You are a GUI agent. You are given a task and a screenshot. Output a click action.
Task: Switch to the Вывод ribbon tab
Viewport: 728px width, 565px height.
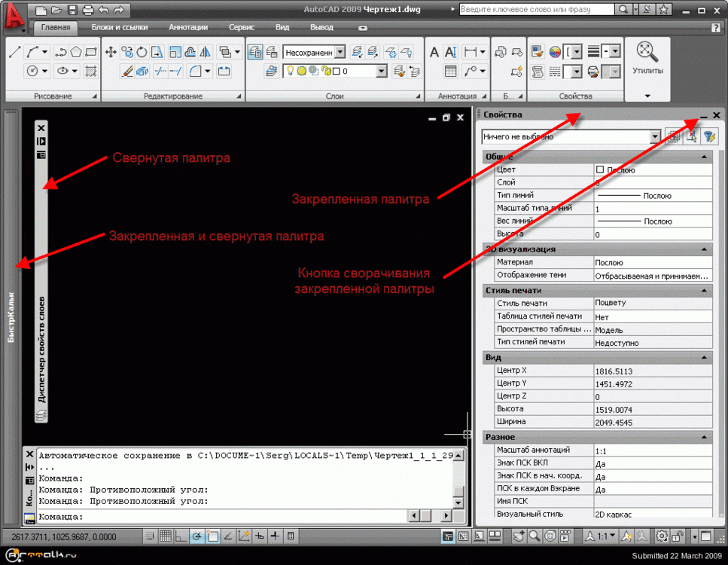[321, 27]
